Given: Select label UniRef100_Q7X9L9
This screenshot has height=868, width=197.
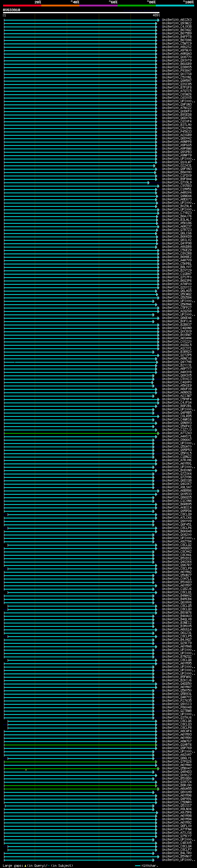Looking at the screenshot, I should 177,182.
